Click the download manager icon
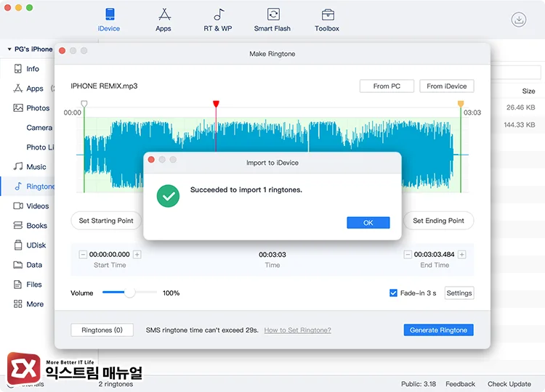545x392 pixels. 518,20
